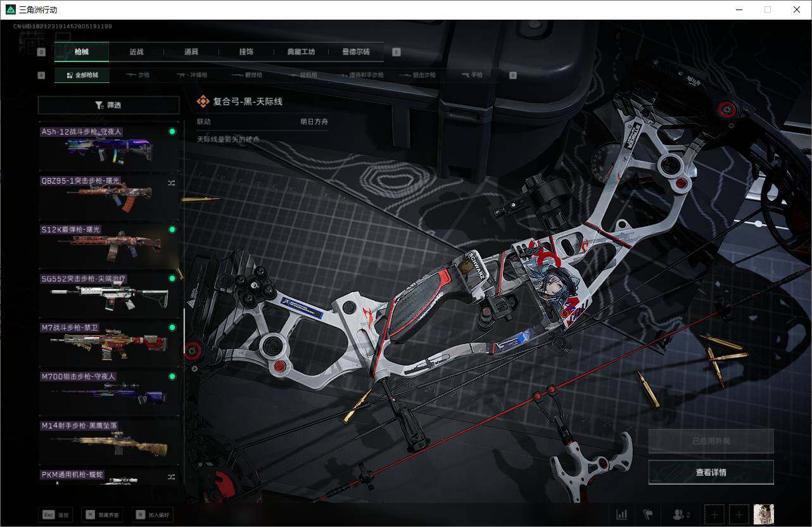Toggle random rotation icon on PKM row

pyautogui.click(x=172, y=476)
